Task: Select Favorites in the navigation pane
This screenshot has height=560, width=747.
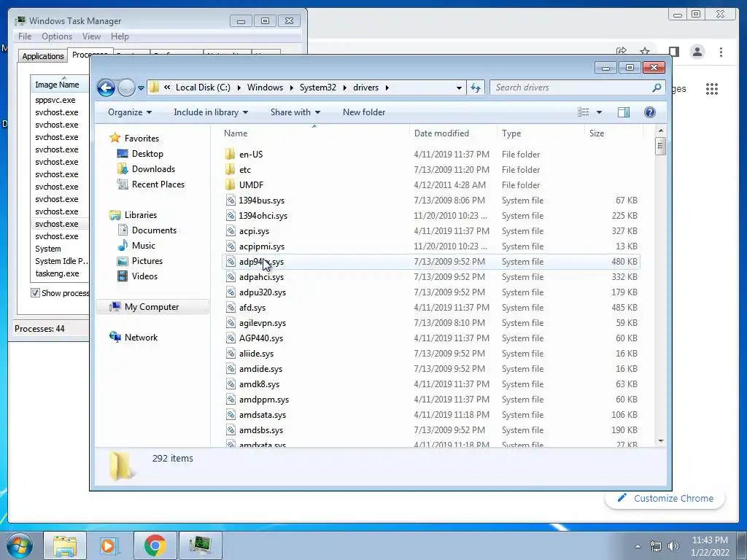Action: coord(142,139)
